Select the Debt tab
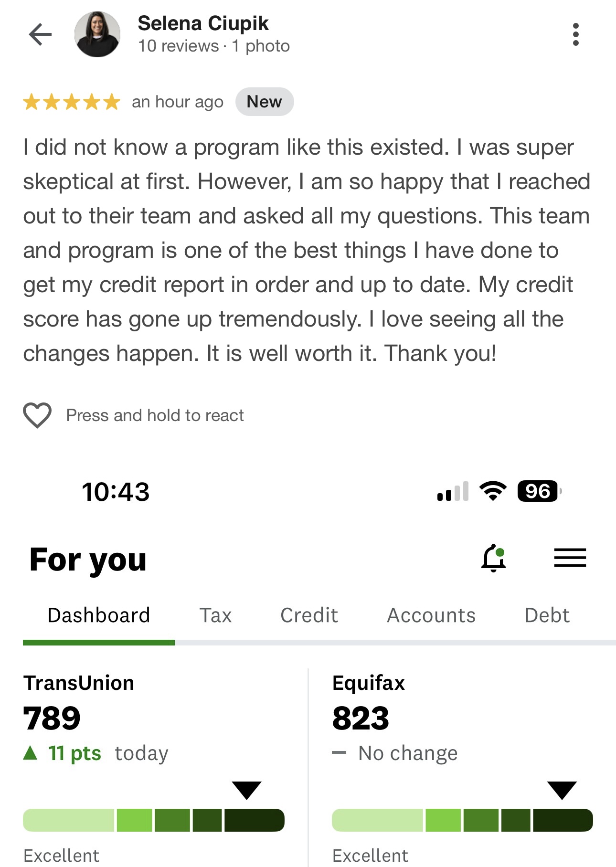Image resolution: width=616 pixels, height=867 pixels. click(547, 615)
